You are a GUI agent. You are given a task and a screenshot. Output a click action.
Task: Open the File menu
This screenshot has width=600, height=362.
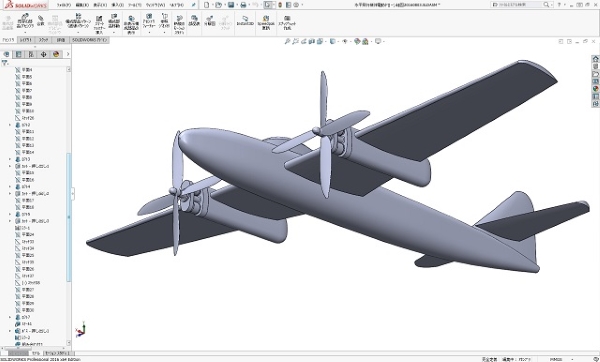tap(64, 5)
